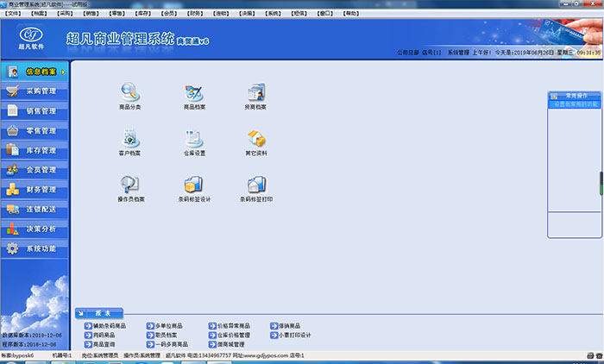
Task: Open the 仓库设置 warehouse settings icon
Action: (x=194, y=138)
